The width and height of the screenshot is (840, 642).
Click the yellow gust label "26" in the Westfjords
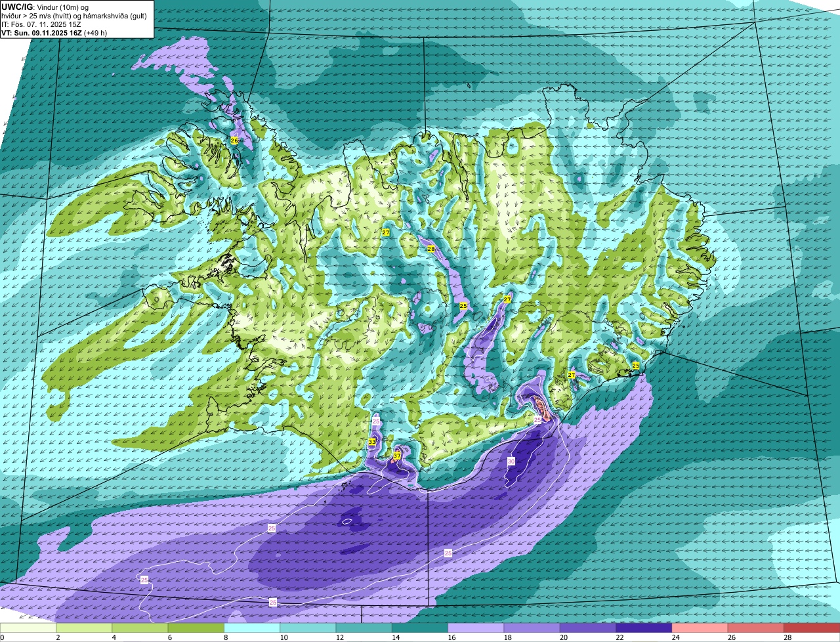click(x=234, y=140)
